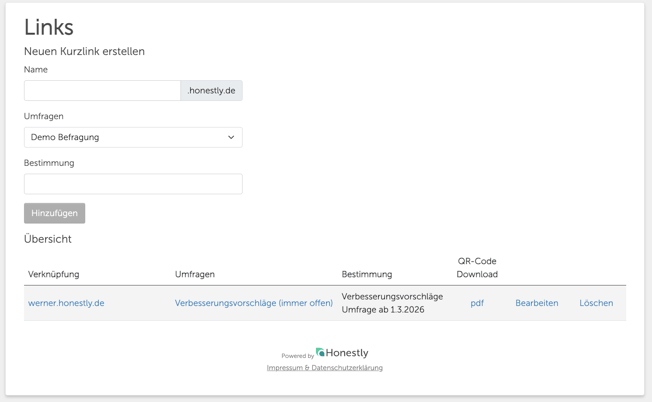Screen dimensions: 652x402
Task: Click the QR-Code Download column header
Action: (477, 268)
